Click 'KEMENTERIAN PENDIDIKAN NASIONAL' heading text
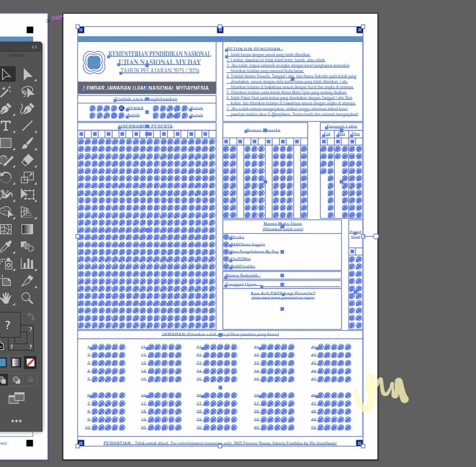Viewport: 476px width, 467px height. pyautogui.click(x=159, y=54)
